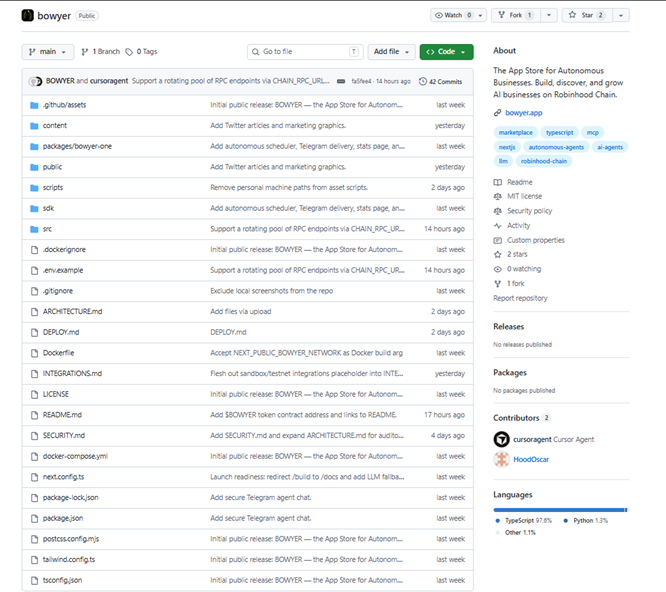Image resolution: width=666 pixels, height=592 pixels.
Task: Open the INTEGRATIONS.md file name
Action: coord(72,374)
